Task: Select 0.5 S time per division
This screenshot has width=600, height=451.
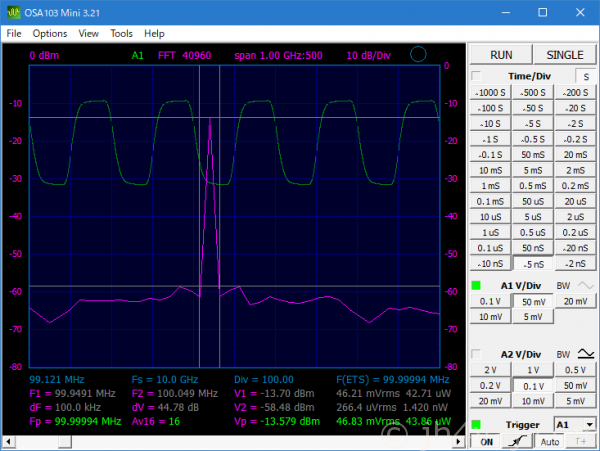Action: click(533, 139)
